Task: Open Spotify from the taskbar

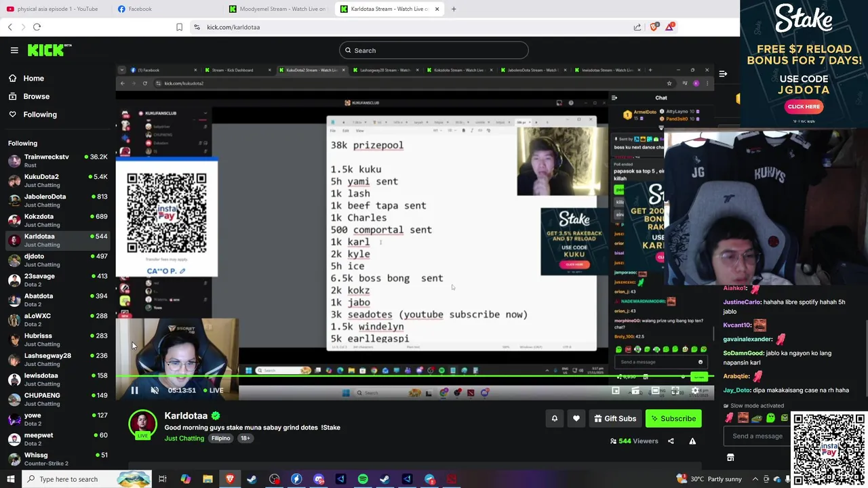Action: pos(363,479)
